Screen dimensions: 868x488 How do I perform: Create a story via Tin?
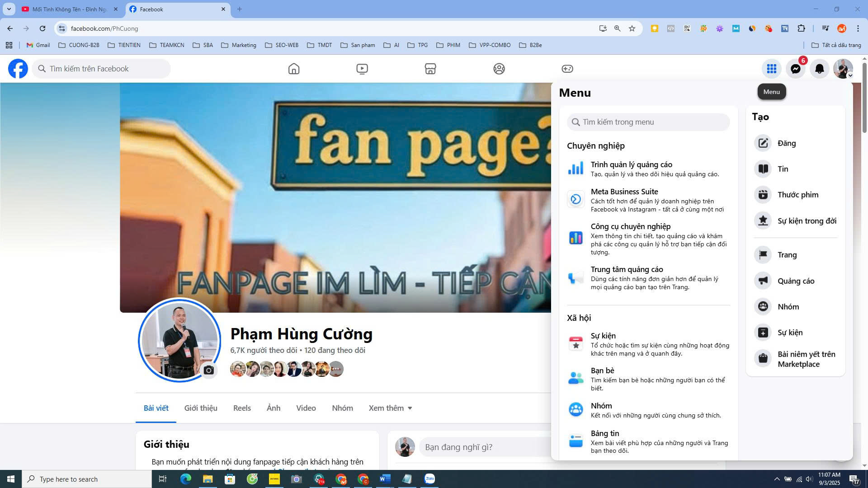point(796,169)
